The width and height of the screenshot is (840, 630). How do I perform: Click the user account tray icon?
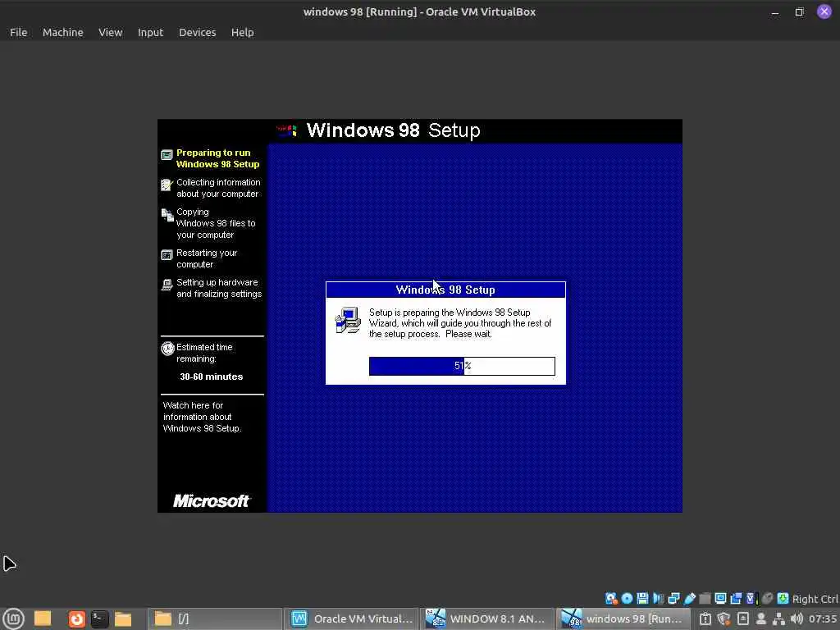coord(760,619)
